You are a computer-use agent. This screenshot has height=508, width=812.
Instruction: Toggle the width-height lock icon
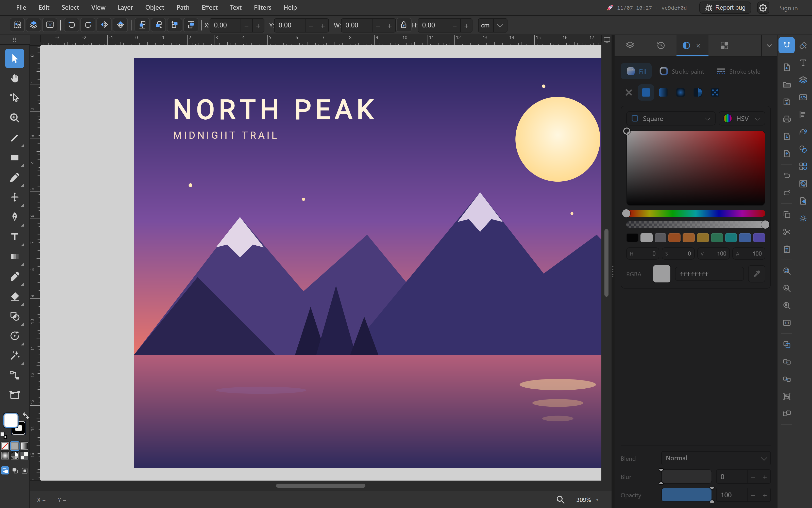[x=404, y=25]
